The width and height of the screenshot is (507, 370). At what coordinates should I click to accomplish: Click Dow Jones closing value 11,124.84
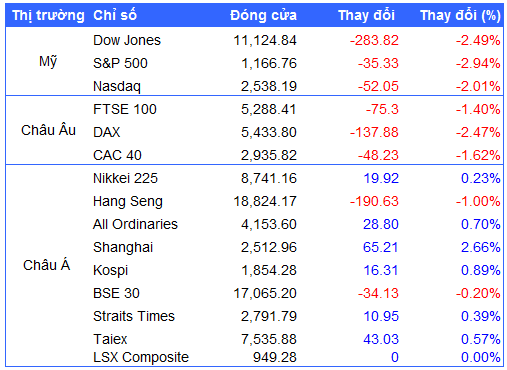(x=265, y=41)
